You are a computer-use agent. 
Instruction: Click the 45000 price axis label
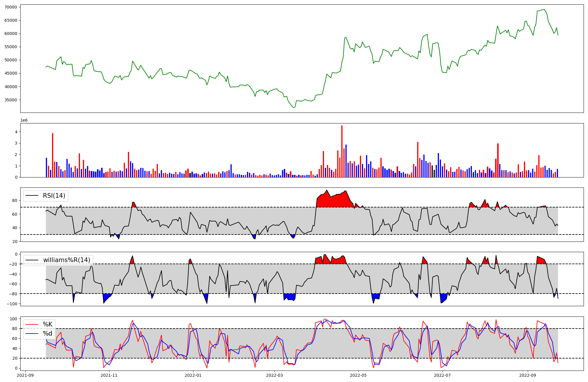11,73
